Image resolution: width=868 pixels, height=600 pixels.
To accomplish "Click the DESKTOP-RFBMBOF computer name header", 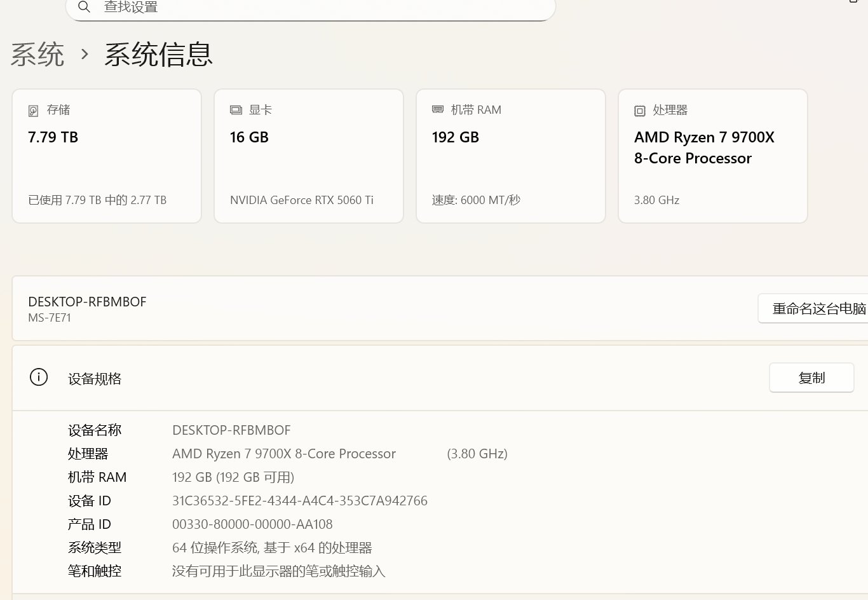I will point(87,302).
